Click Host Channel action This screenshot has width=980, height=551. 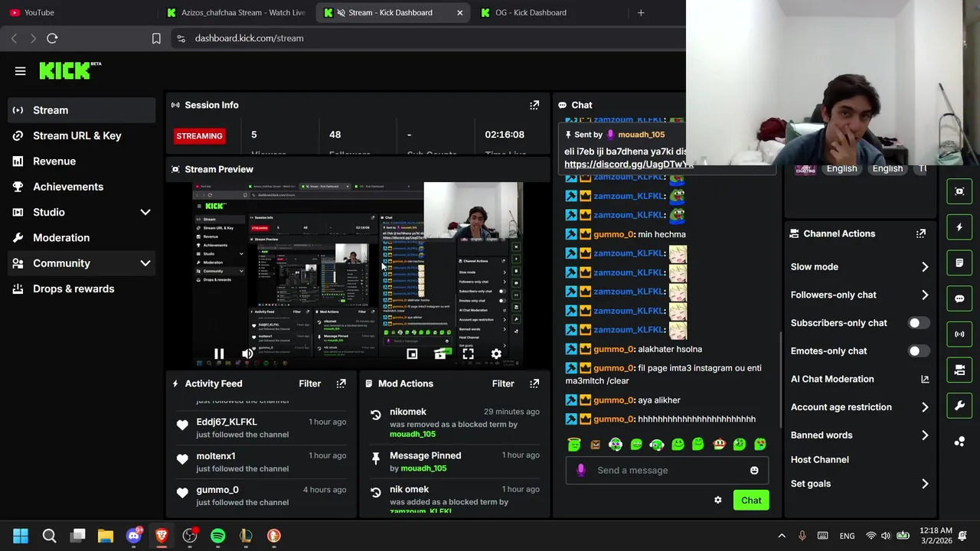[820, 460]
